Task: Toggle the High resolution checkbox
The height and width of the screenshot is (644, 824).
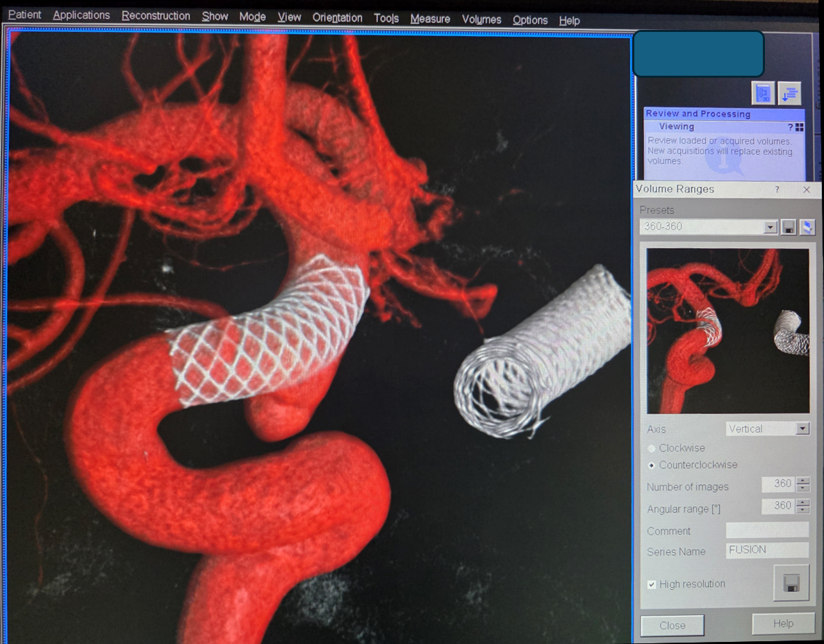Action: point(652,584)
